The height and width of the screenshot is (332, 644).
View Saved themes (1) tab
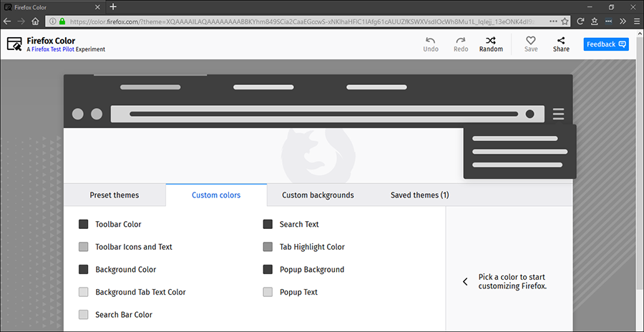tap(420, 195)
